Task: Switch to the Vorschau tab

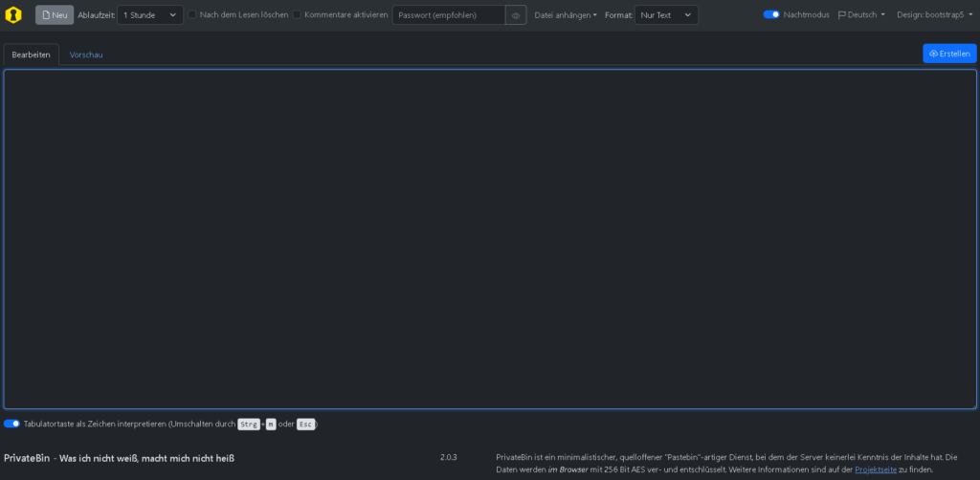Action: (86, 55)
